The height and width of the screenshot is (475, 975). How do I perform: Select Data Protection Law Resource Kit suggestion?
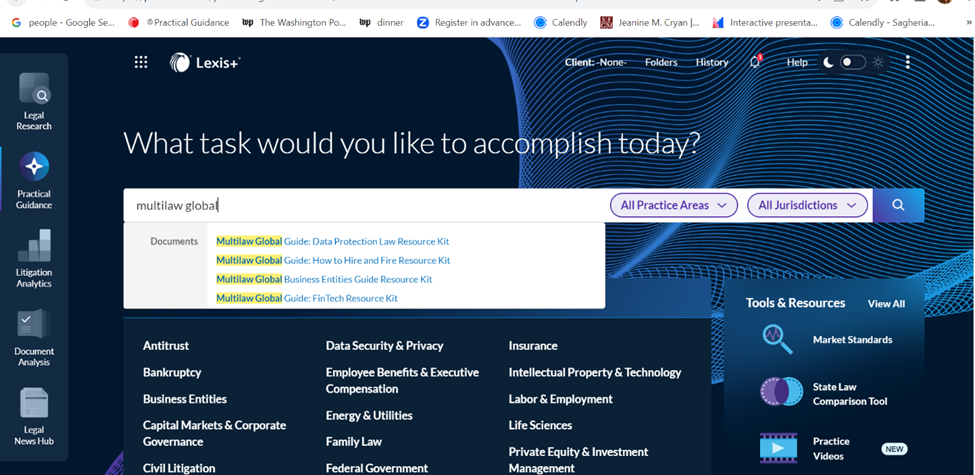point(333,241)
